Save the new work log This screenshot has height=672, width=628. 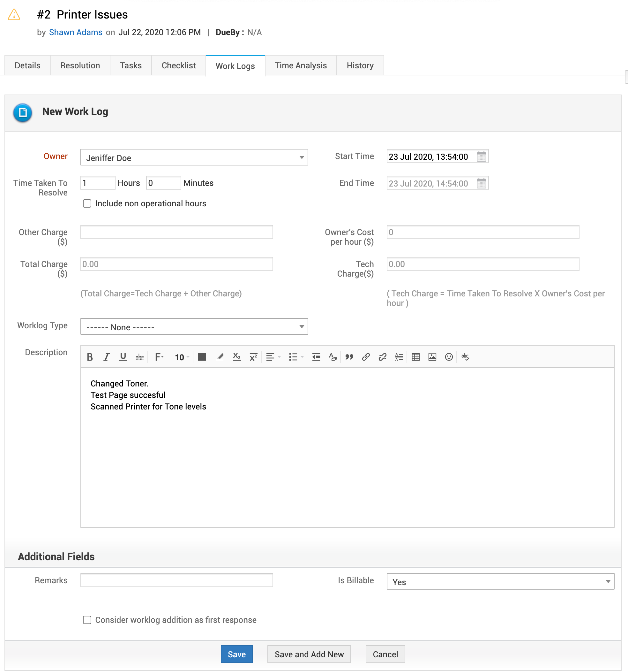[x=236, y=654]
